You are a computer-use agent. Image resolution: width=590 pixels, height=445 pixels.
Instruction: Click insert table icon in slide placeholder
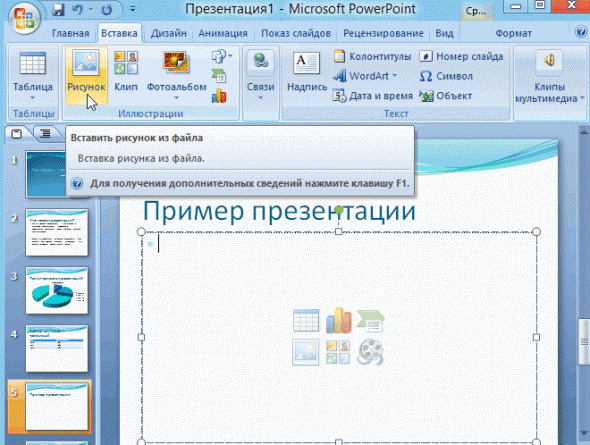pos(306,320)
